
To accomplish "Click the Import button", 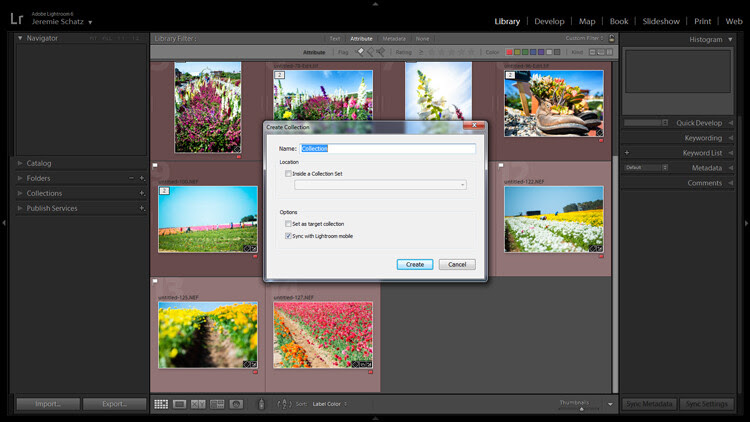I will 48,404.
